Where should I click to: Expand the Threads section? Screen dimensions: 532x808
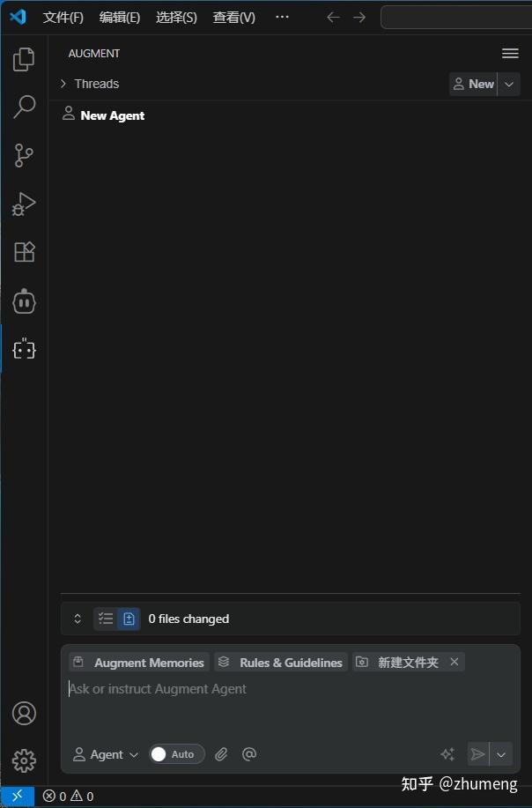click(x=90, y=84)
